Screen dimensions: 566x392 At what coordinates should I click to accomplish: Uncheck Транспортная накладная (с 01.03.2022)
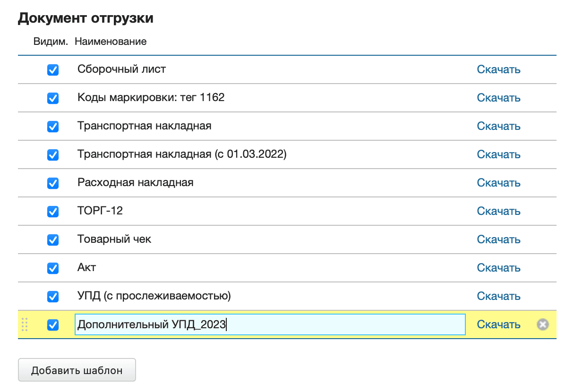[x=52, y=154]
